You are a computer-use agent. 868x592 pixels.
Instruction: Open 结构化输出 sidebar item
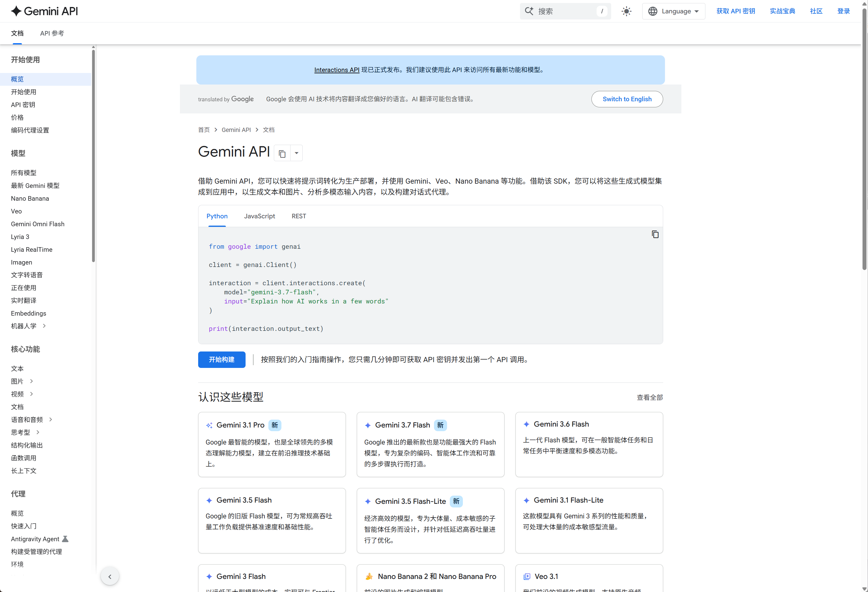point(27,445)
